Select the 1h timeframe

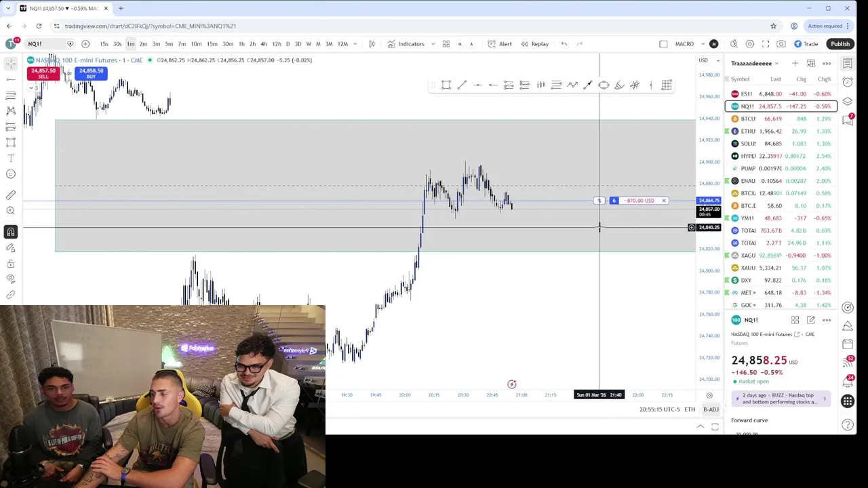[241, 44]
